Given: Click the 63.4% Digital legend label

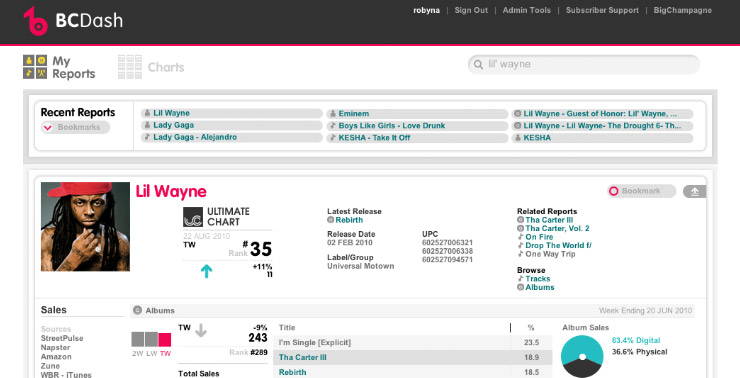Looking at the screenshot, I should pyautogui.click(x=636, y=340).
